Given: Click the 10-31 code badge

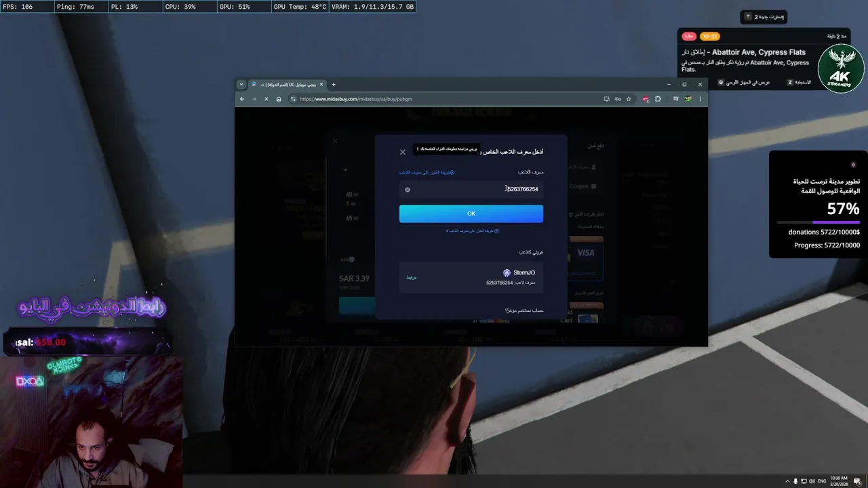Looking at the screenshot, I should [x=710, y=37].
